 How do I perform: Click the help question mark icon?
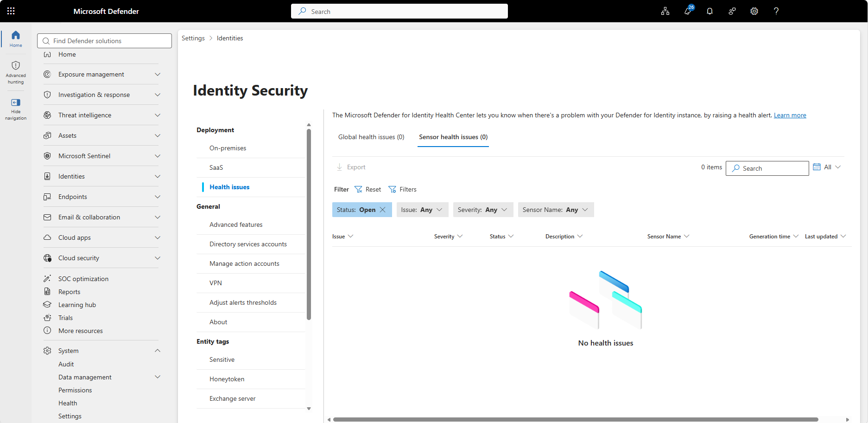coord(776,11)
